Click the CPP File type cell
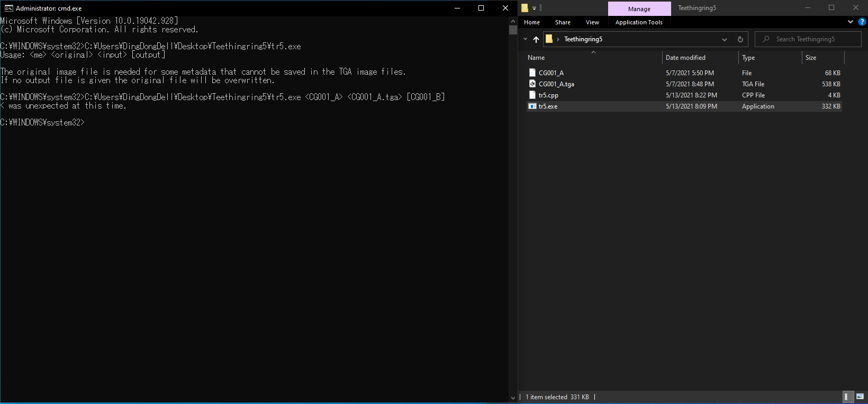868x404 pixels. point(753,95)
